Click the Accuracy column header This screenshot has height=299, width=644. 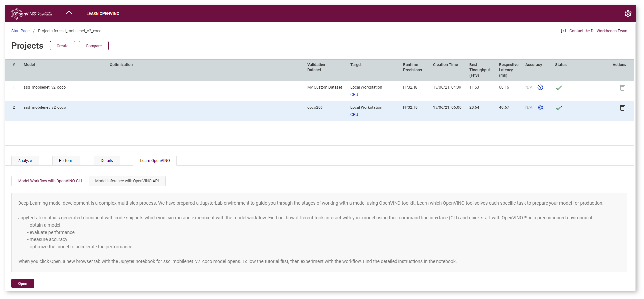[x=534, y=65]
